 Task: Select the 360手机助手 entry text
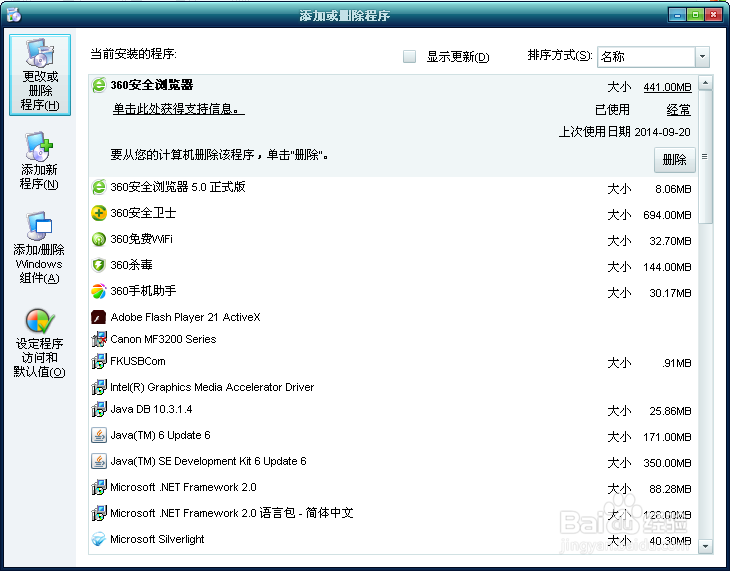(x=143, y=292)
